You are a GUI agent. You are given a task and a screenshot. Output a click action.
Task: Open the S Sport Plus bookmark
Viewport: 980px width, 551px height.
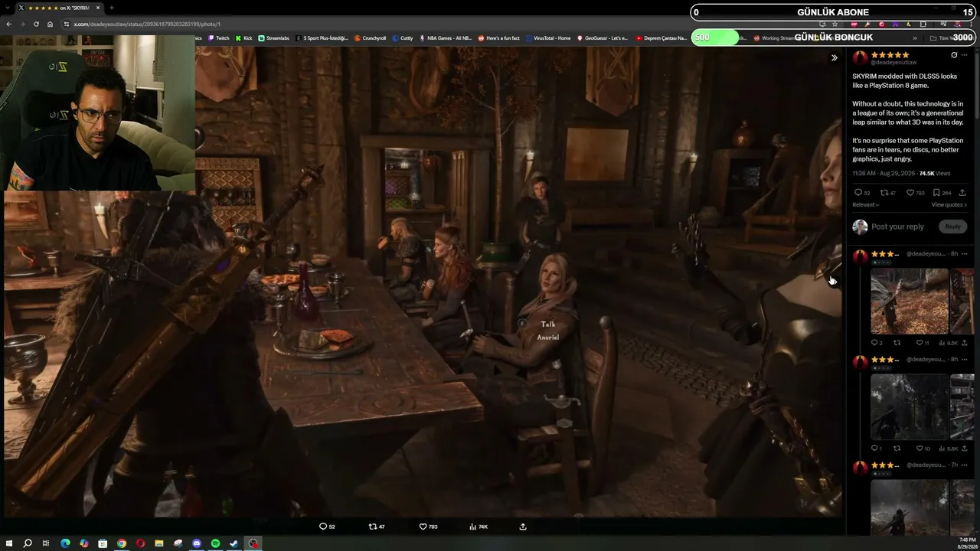click(x=322, y=37)
